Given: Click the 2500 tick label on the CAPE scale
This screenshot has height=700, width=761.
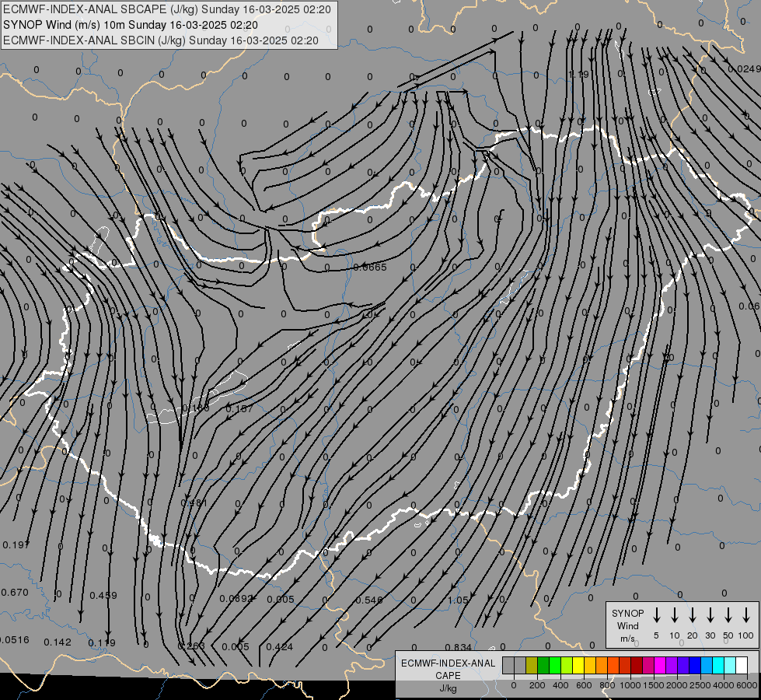Looking at the screenshot, I should click(x=700, y=685).
